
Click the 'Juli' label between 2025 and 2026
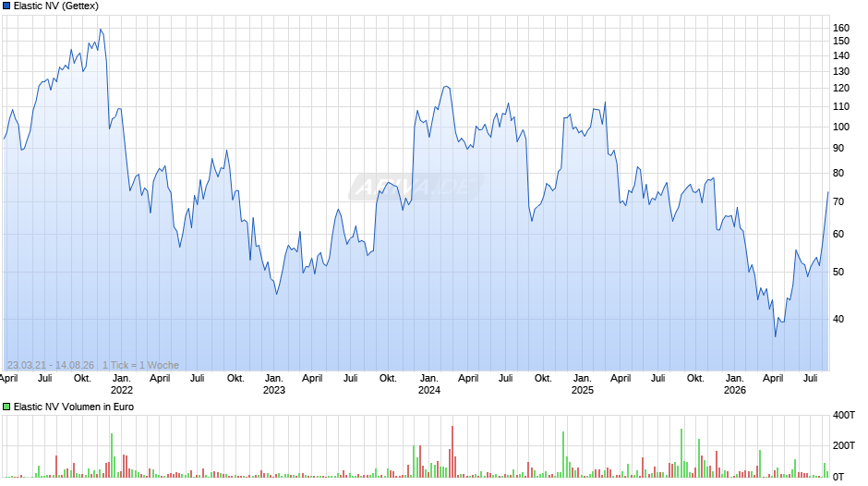657,379
